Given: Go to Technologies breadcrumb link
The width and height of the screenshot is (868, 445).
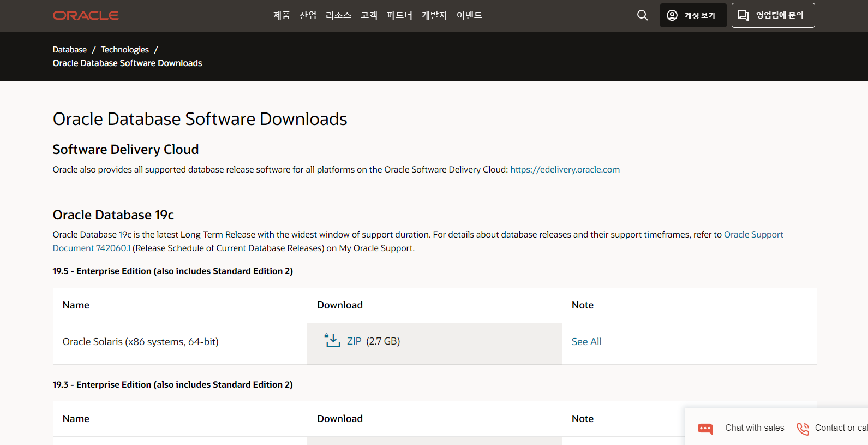Looking at the screenshot, I should pos(124,50).
